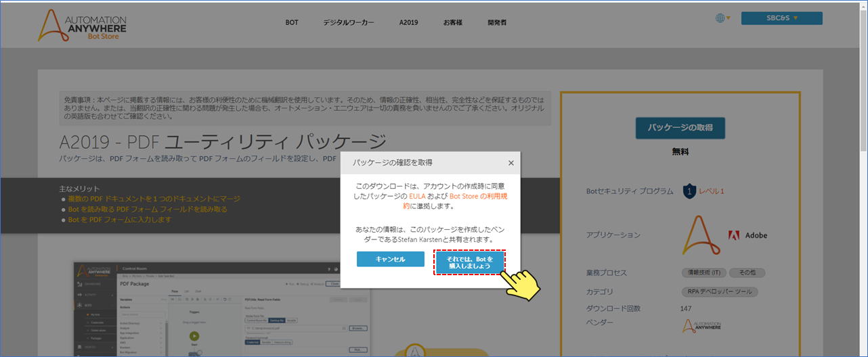The image size is (868, 357).
Task: Click the 無料 price label
Action: pyautogui.click(x=680, y=152)
